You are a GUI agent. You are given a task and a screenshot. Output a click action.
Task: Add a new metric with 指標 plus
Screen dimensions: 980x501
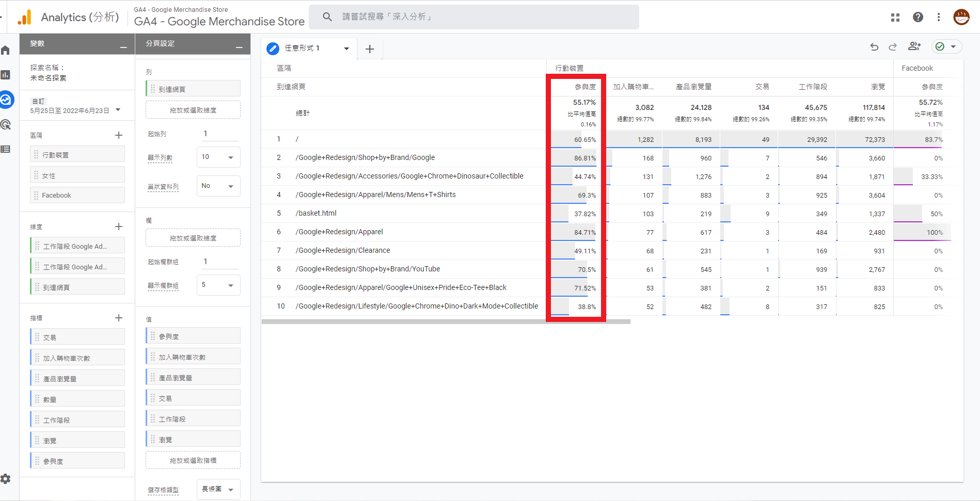(119, 318)
